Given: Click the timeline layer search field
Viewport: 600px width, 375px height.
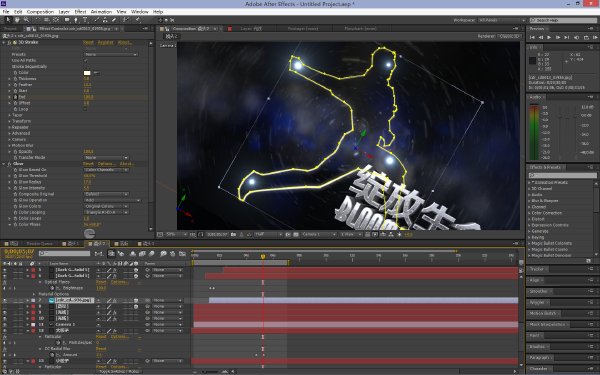Looking at the screenshot, I should 64,253.
